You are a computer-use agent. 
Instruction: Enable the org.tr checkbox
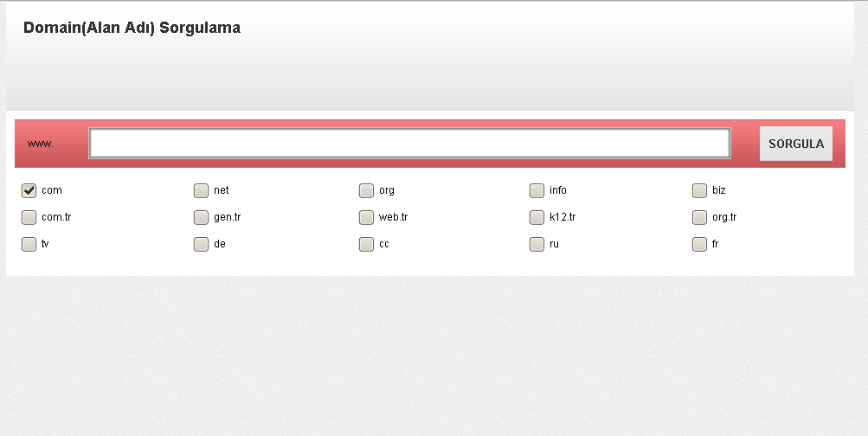pyautogui.click(x=699, y=217)
